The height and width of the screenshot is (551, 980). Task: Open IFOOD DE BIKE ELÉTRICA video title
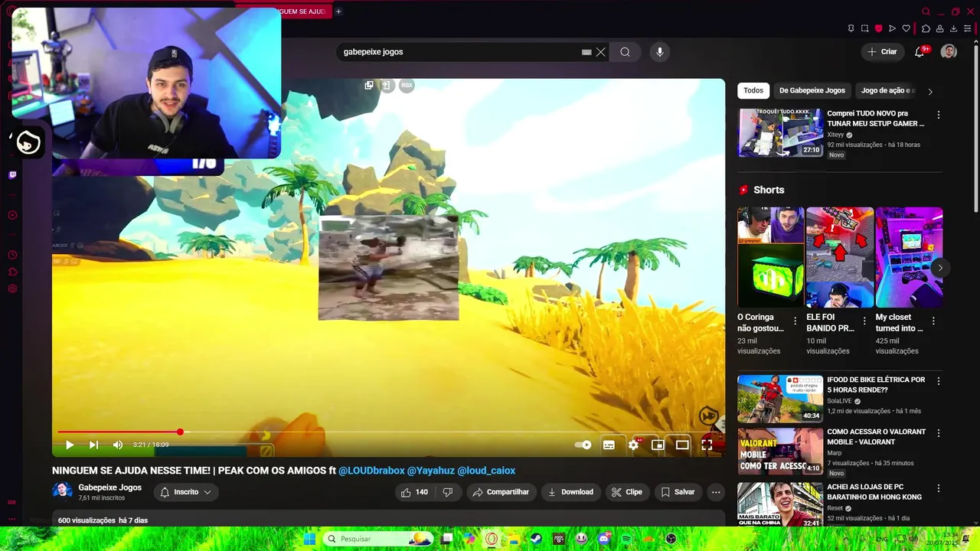click(876, 385)
